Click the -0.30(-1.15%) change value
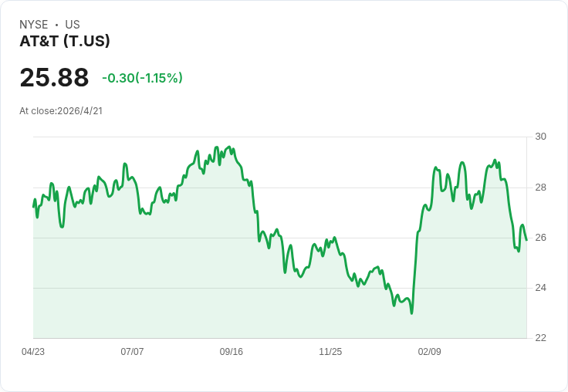The image size is (568, 392). tap(142, 78)
